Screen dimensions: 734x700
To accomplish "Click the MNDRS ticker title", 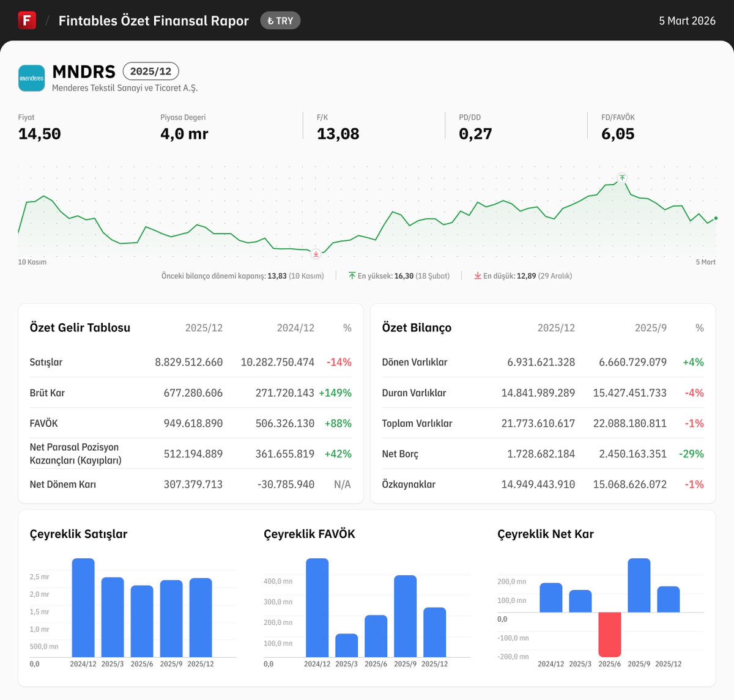I will tap(84, 72).
